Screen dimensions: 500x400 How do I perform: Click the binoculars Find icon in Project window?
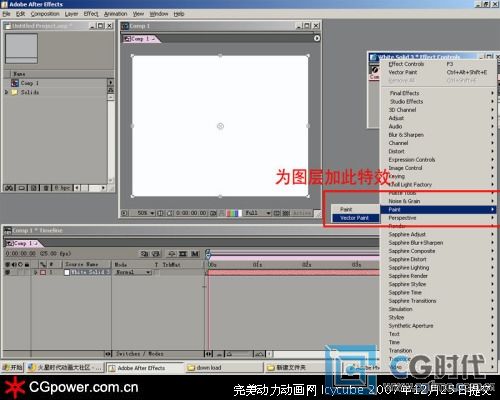[9, 188]
